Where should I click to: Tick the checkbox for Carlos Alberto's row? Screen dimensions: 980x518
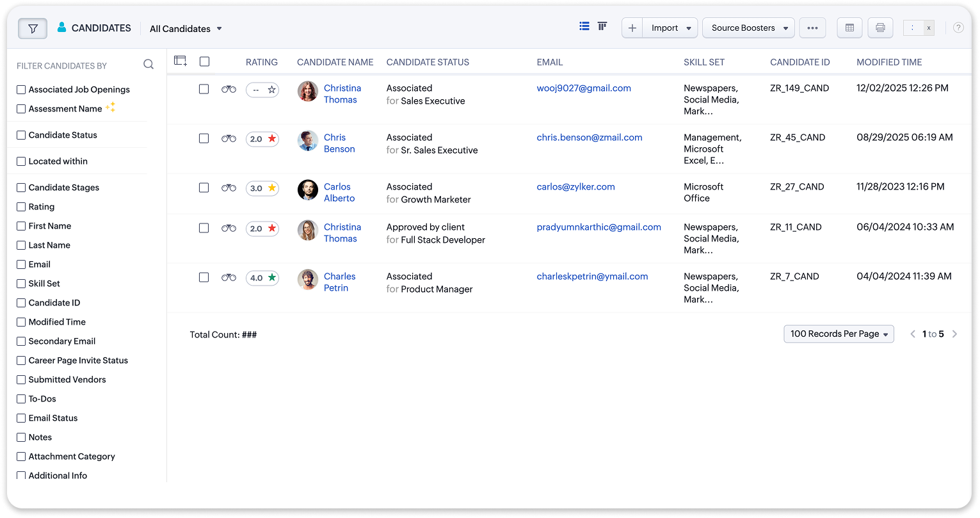point(204,188)
